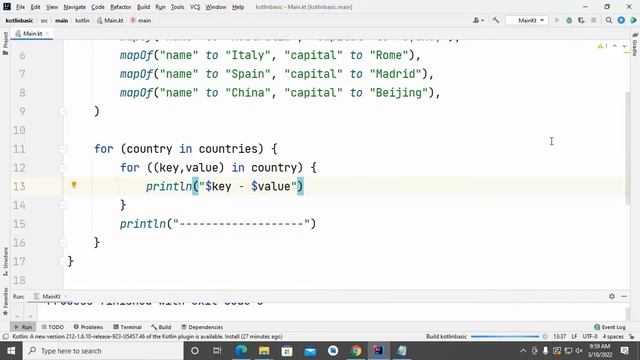Open the Refactor menu
Image resolution: width=640 pixels, height=360 pixels.
121,7
